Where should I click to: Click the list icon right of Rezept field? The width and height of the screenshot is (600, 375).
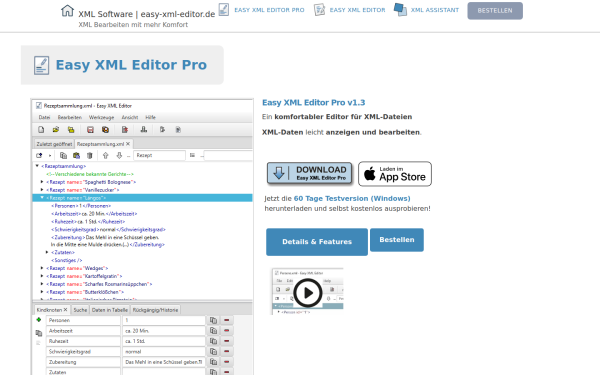(192, 155)
